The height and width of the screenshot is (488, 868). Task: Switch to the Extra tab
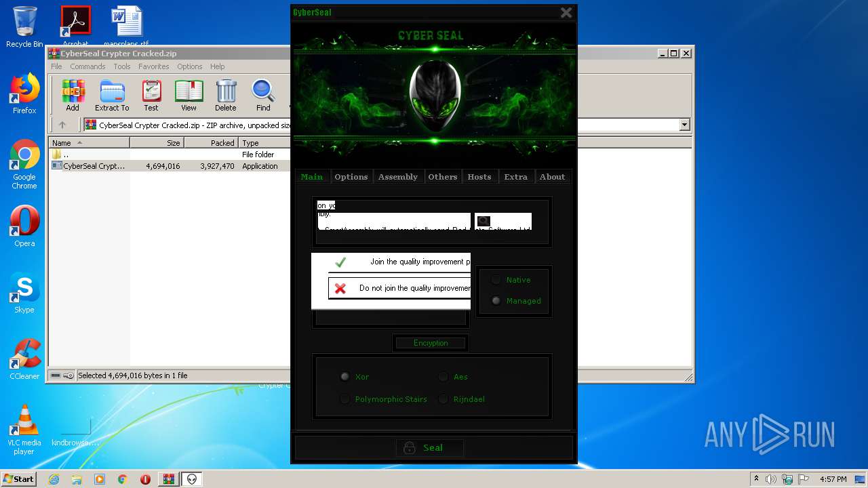(516, 177)
